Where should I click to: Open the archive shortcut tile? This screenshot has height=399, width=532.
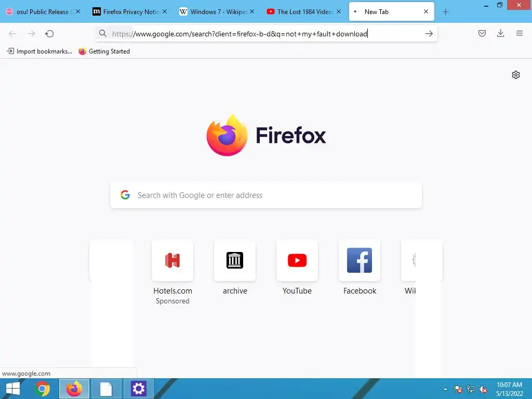[x=235, y=261]
